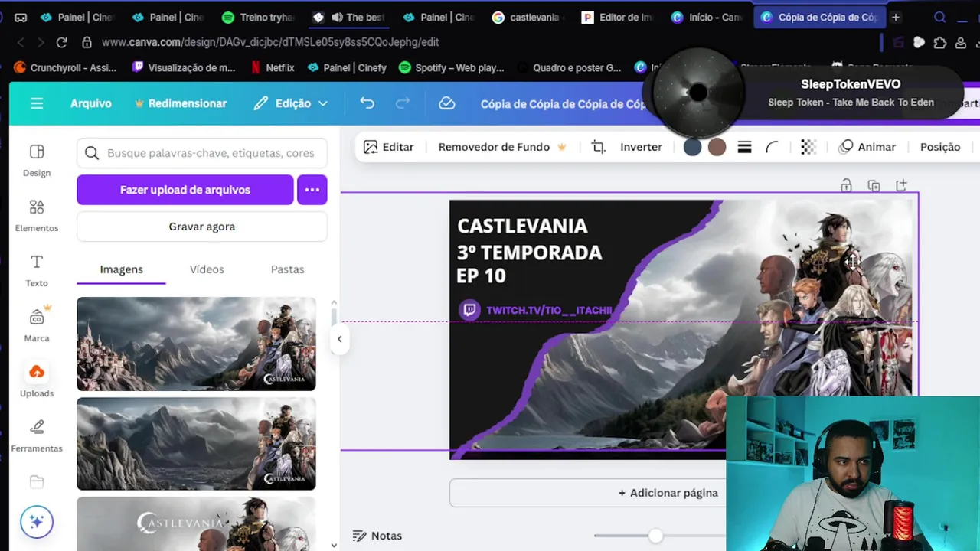Screen dimensions: 980x551
Task: Click Fazer upload de arquivos button
Action: [x=185, y=190]
